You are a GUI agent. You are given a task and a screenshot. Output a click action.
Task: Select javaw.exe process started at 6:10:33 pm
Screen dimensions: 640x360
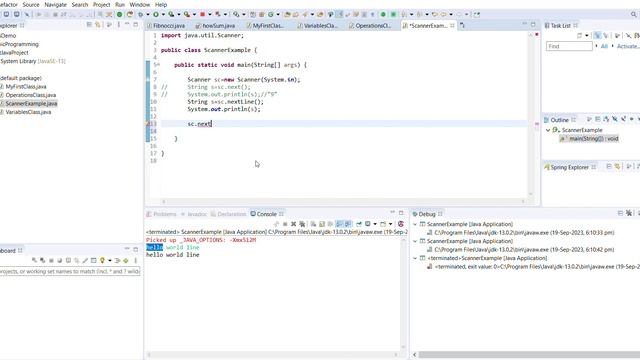tap(520, 233)
